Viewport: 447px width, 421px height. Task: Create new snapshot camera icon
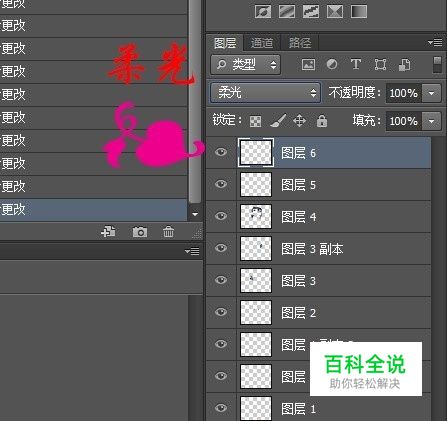[140, 231]
